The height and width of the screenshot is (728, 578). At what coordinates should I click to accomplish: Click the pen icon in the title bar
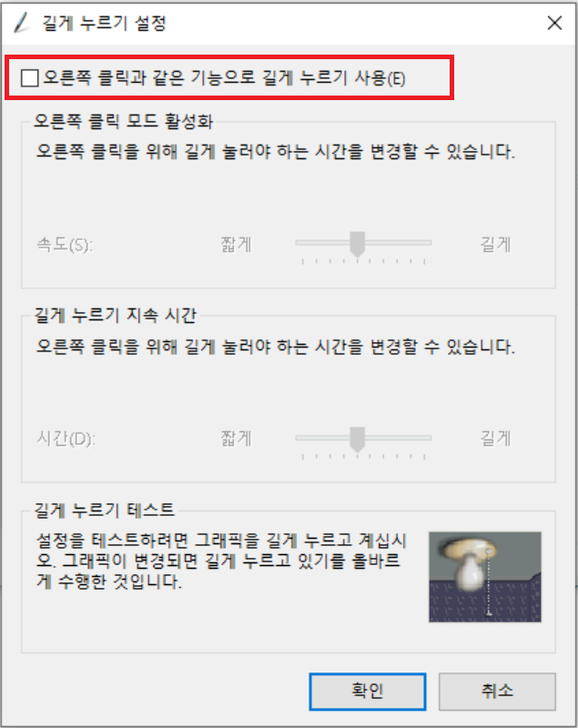pos(22,23)
